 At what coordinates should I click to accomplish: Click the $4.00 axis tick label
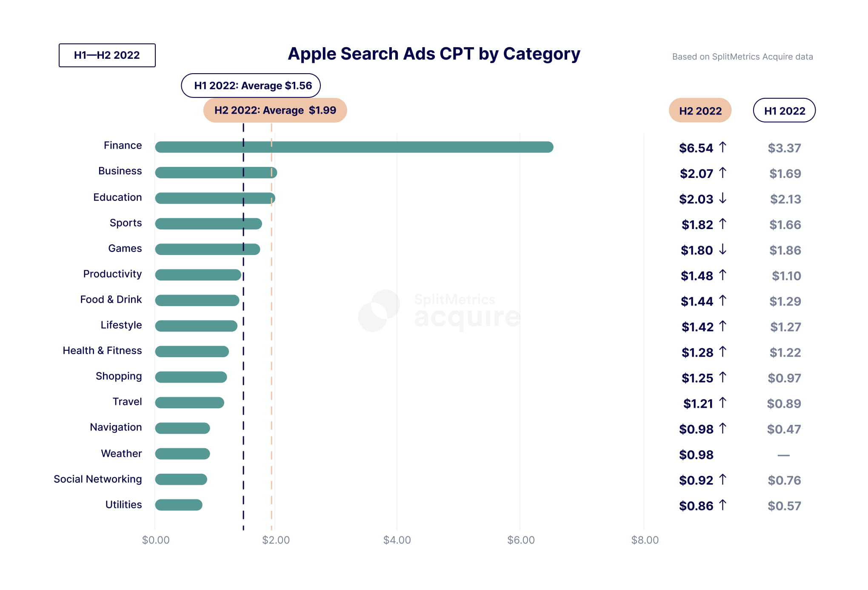click(x=397, y=540)
